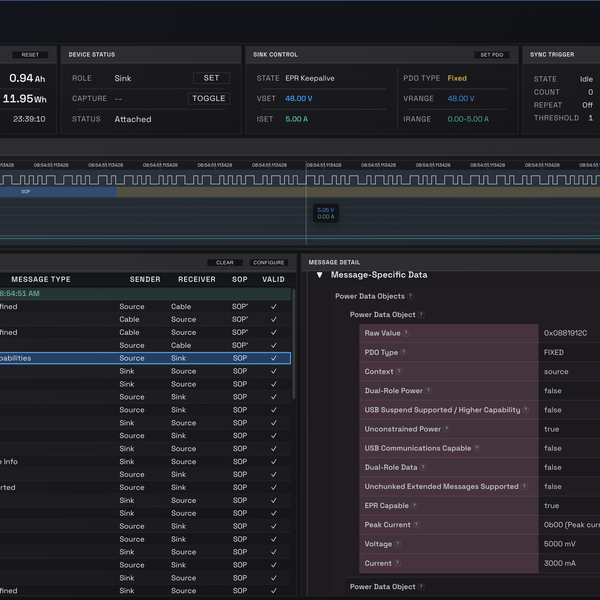Click the RESET button on energy counter
Screen dimensions: 600x600
click(x=30, y=55)
